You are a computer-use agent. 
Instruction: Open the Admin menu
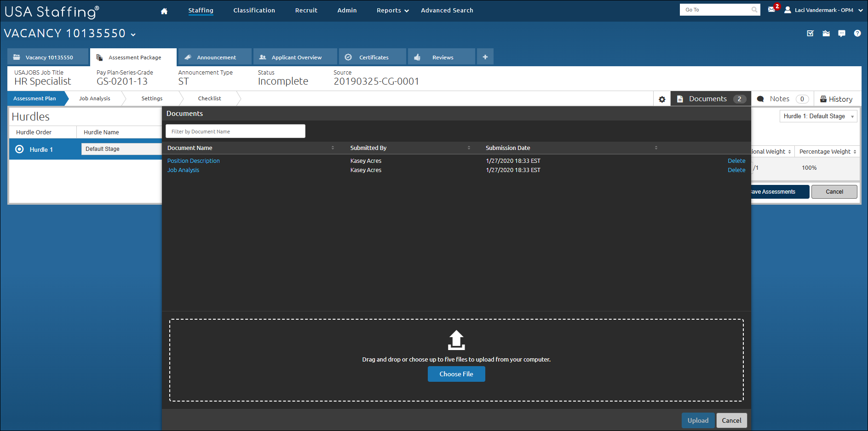pyautogui.click(x=347, y=10)
